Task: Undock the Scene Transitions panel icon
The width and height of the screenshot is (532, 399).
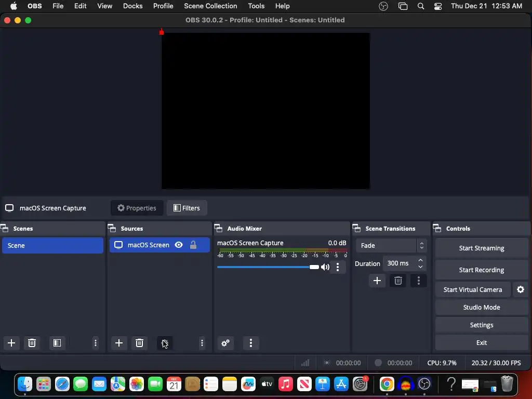Action: click(356, 229)
